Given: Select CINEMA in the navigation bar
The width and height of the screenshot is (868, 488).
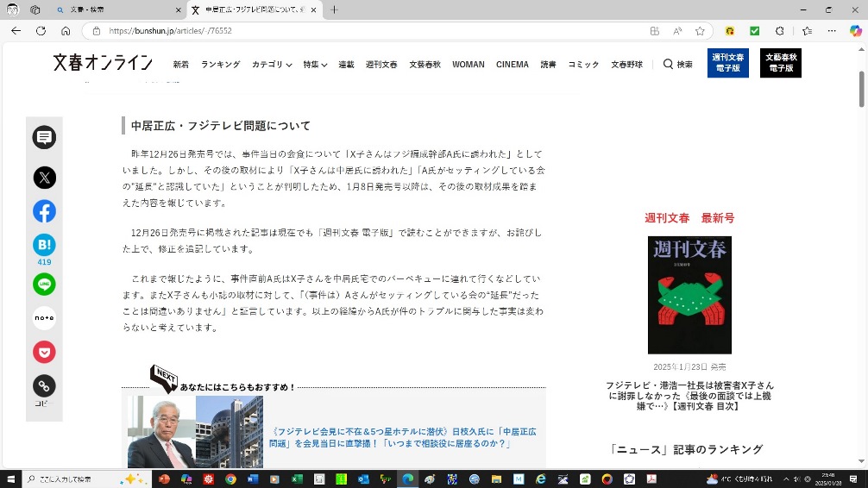Looking at the screenshot, I should pyautogui.click(x=512, y=65).
